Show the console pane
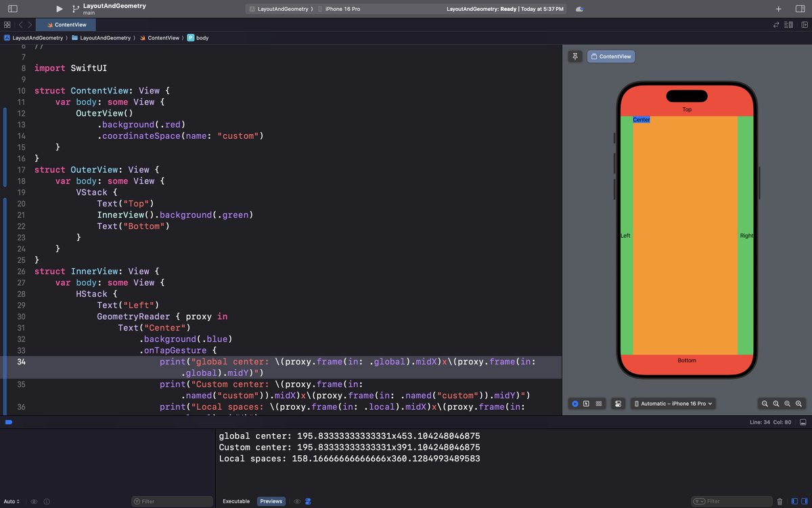This screenshot has height=508, width=812. point(804,501)
